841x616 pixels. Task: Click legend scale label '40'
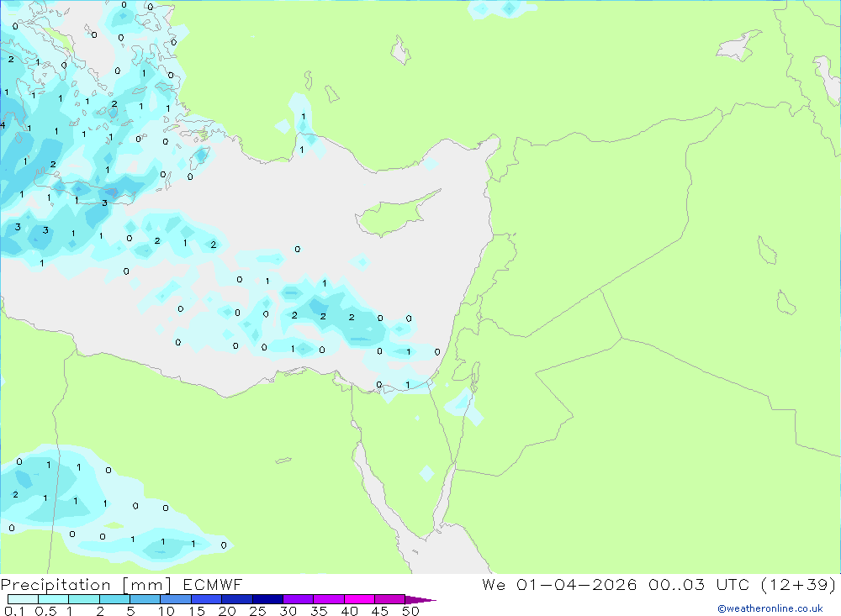[x=349, y=611]
